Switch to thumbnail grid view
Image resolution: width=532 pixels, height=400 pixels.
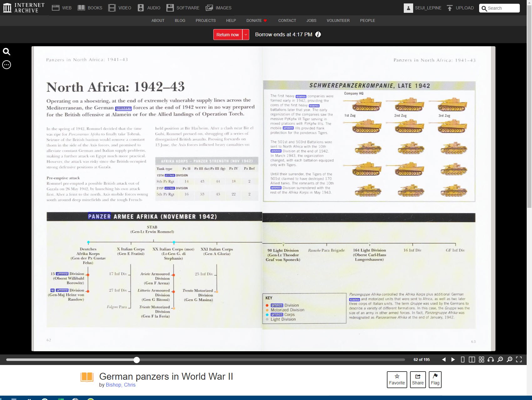[481, 360]
